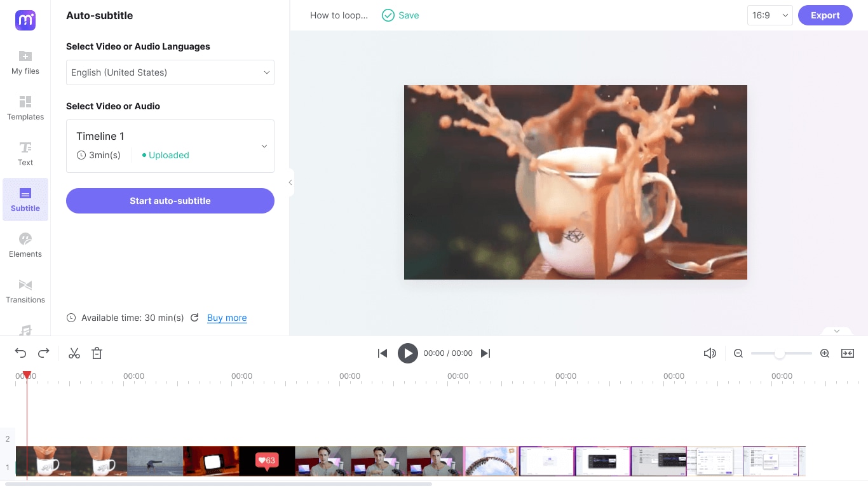Collapse the preview area chevron
The image size is (868, 488).
(x=837, y=331)
